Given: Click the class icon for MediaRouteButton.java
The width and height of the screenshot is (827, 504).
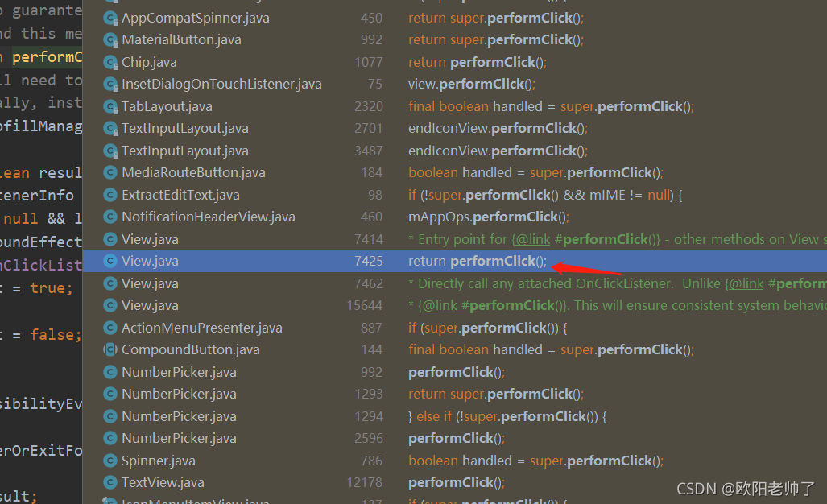Looking at the screenshot, I should coord(110,171).
